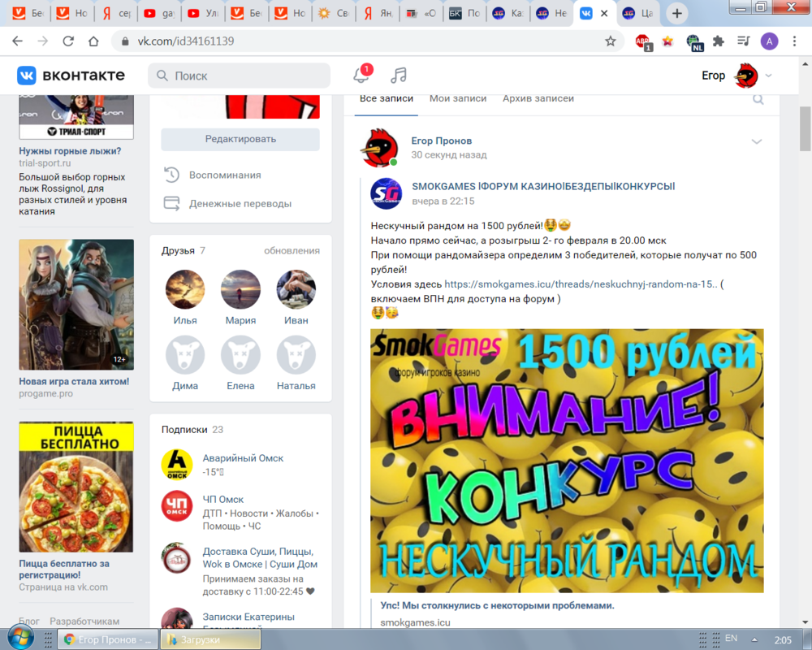Open Нужны горные лыжи? ad link
Screen dimensions: 812x650
[x=70, y=151]
